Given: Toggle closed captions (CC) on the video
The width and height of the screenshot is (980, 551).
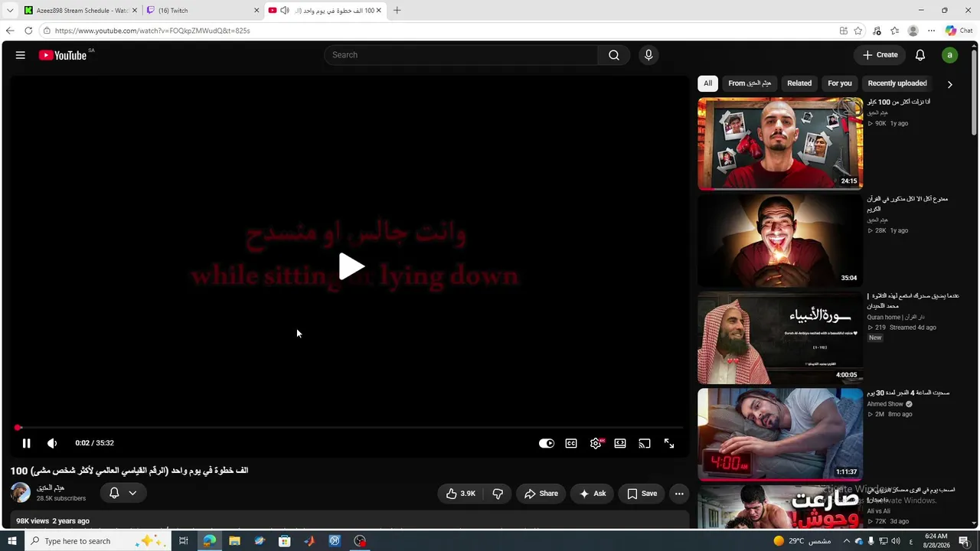Looking at the screenshot, I should pyautogui.click(x=571, y=443).
